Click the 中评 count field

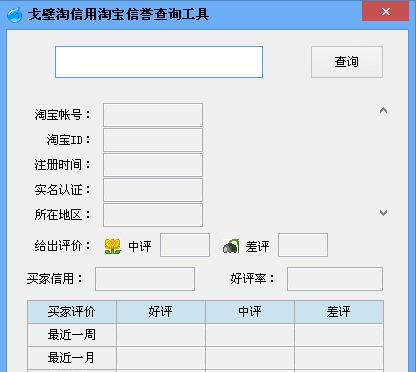click(185, 245)
